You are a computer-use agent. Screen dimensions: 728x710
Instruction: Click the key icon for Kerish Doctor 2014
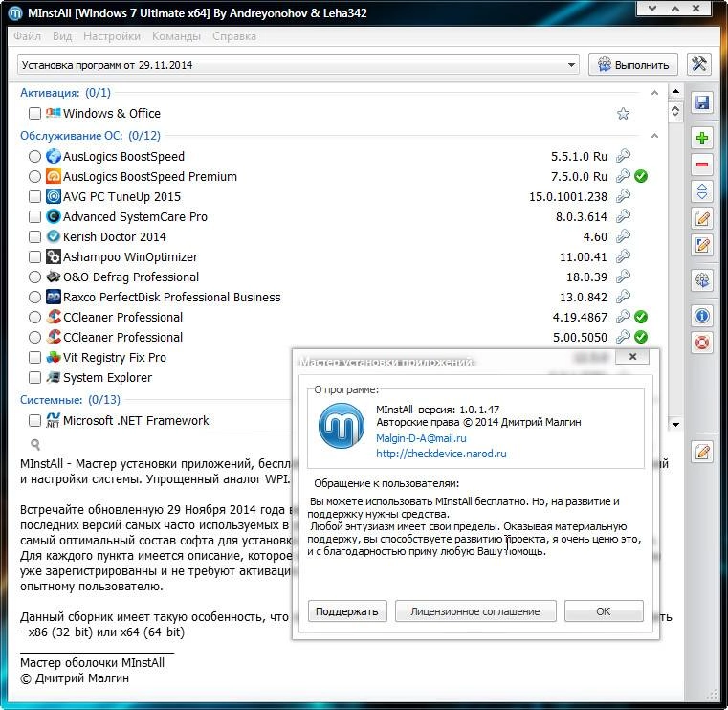pyautogui.click(x=623, y=236)
